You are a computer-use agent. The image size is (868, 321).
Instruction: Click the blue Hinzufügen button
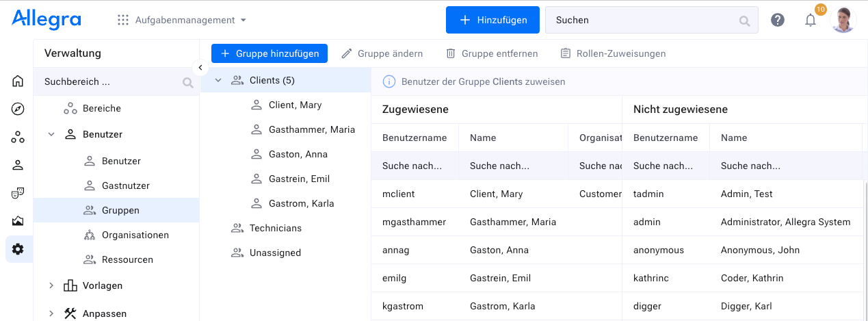coord(492,20)
